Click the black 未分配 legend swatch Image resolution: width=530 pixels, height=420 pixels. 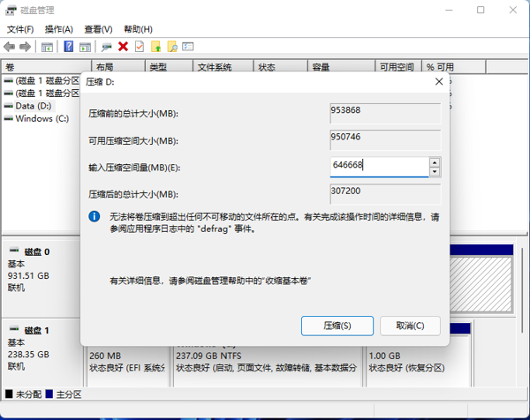point(9,394)
